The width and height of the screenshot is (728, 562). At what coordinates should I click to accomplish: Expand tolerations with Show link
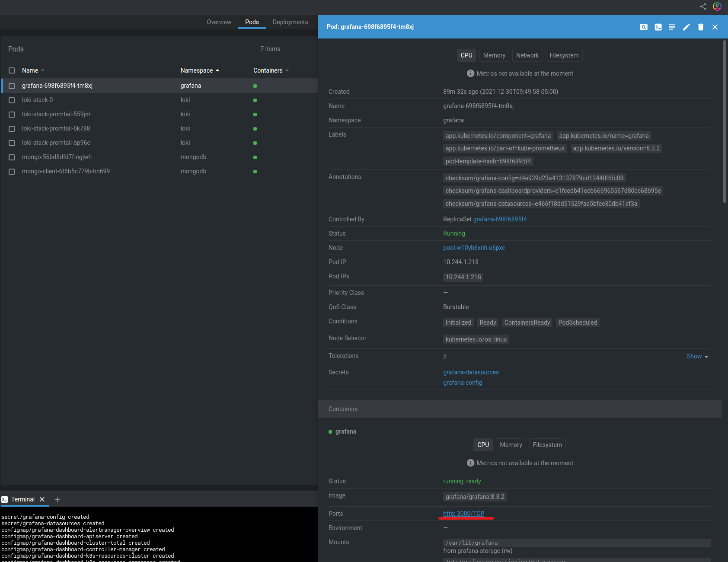pos(697,356)
